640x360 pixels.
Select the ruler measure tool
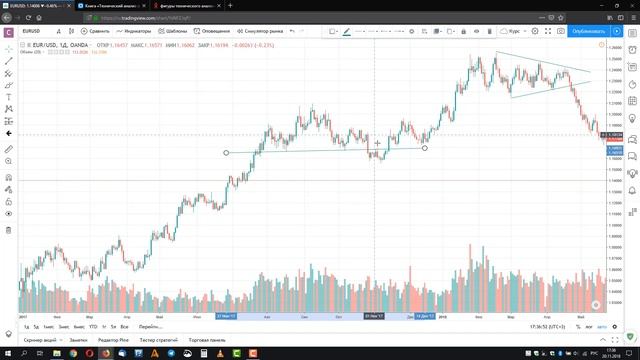tap(9, 149)
